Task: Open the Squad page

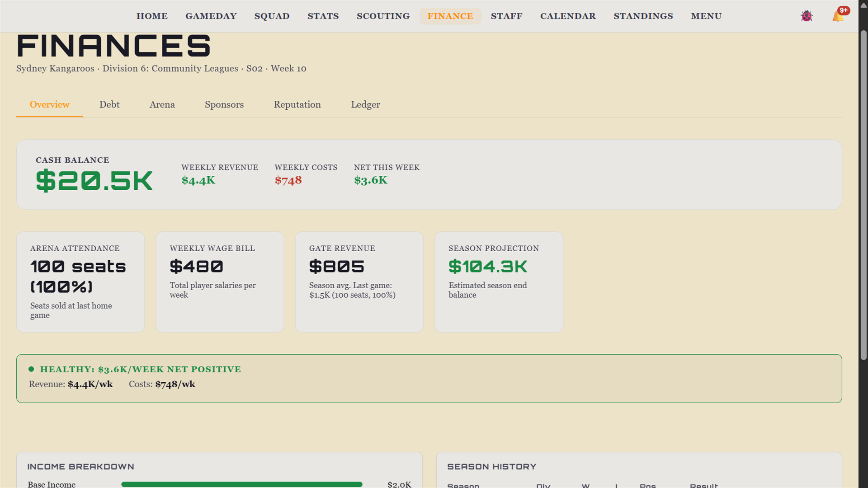Action: [x=272, y=16]
